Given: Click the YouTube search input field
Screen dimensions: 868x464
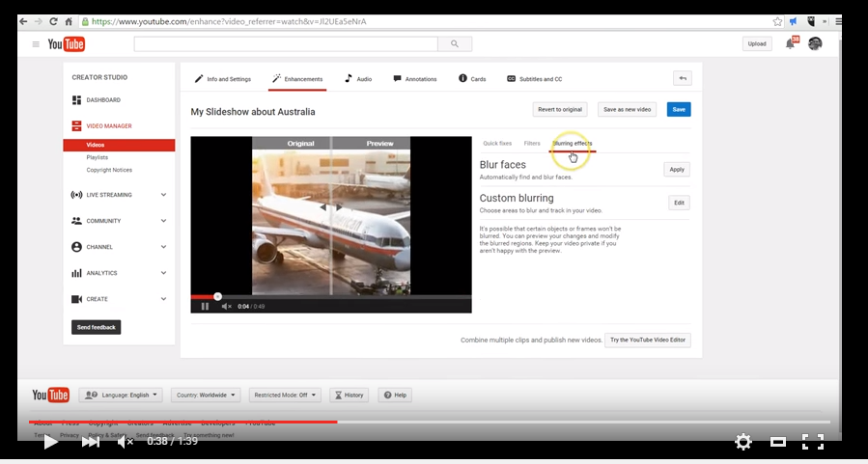Looking at the screenshot, I should coord(286,43).
